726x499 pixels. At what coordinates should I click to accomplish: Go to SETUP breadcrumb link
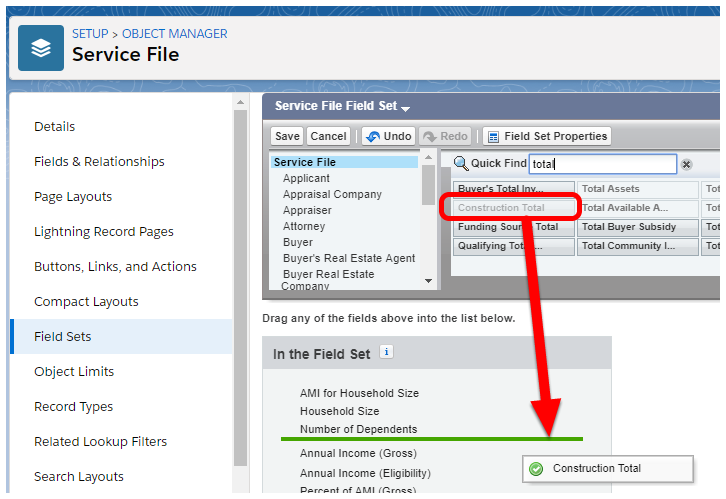point(90,34)
